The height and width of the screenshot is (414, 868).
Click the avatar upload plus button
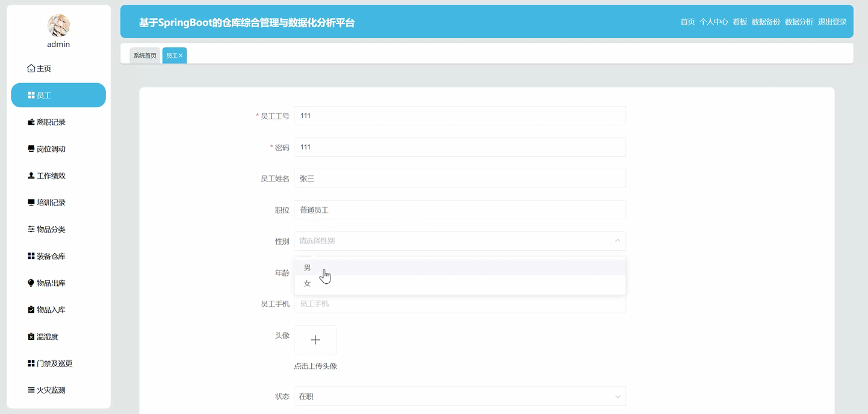[x=315, y=339]
